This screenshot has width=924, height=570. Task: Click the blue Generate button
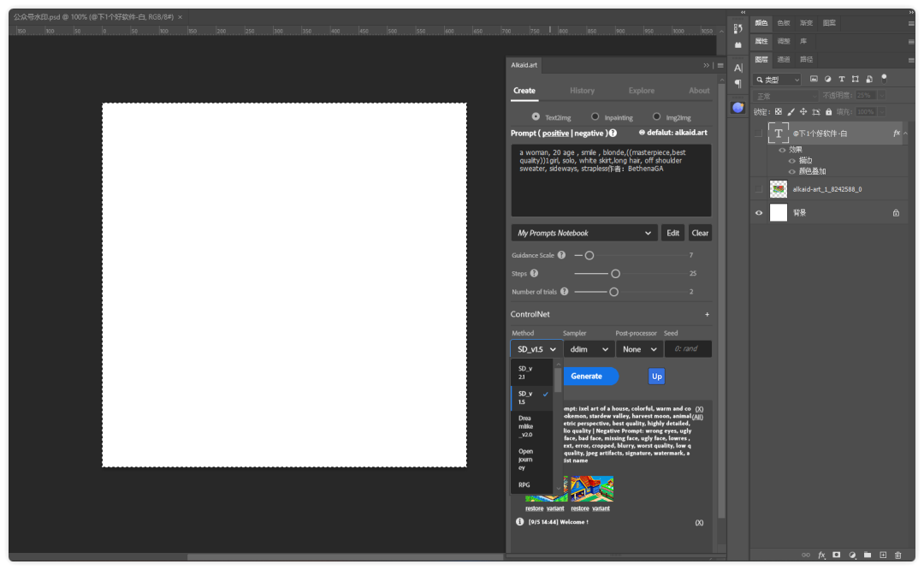[x=587, y=377]
